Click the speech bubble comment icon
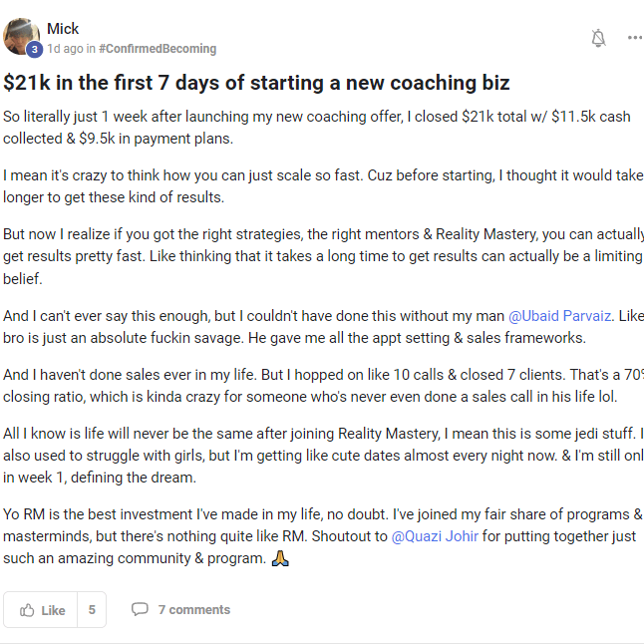The height and width of the screenshot is (644, 644). pyautogui.click(x=141, y=609)
